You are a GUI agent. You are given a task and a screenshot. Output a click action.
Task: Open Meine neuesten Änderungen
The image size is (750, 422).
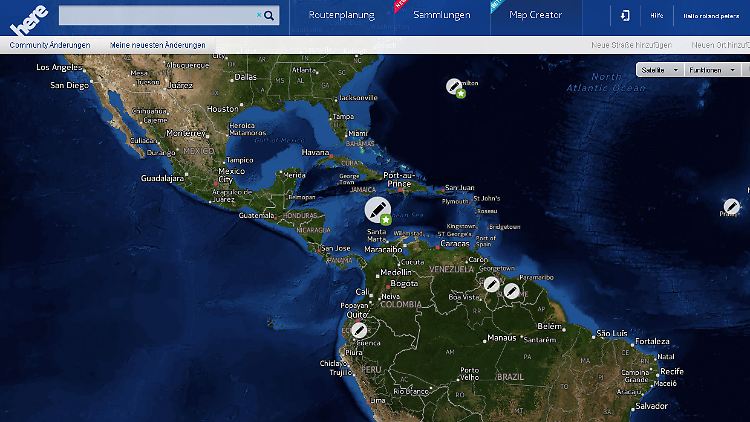tap(158, 45)
